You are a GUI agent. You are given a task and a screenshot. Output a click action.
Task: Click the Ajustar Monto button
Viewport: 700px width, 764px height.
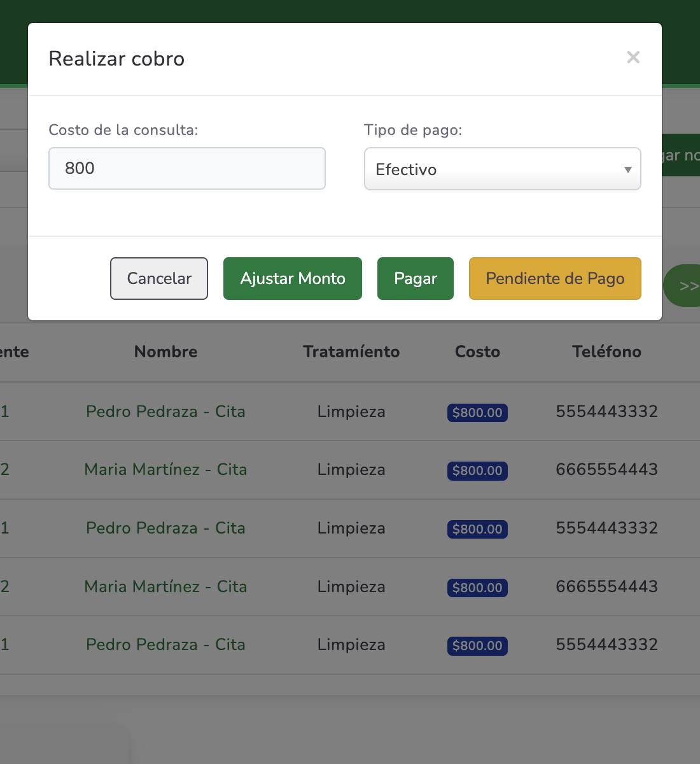(292, 278)
